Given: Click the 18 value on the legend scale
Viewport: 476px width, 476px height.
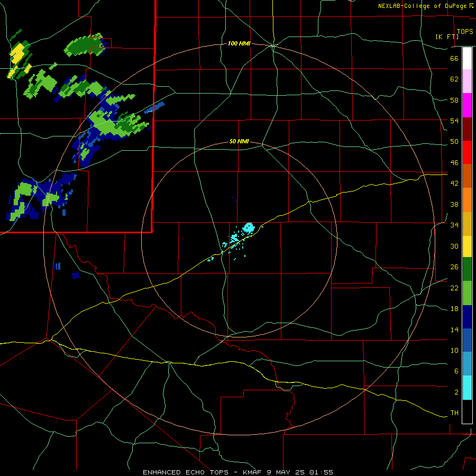Looking at the screenshot, I should [x=454, y=309].
